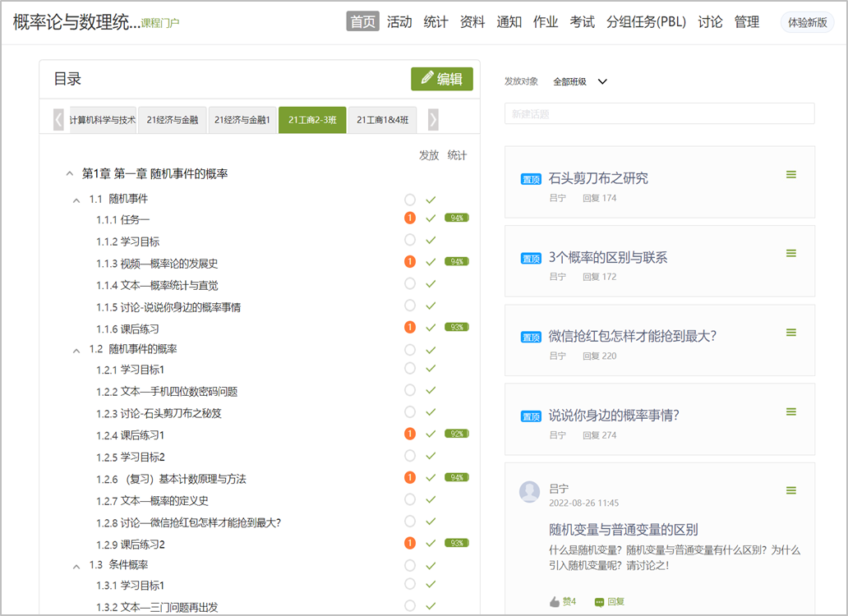Click the reply bubble icon on the post

point(599,601)
